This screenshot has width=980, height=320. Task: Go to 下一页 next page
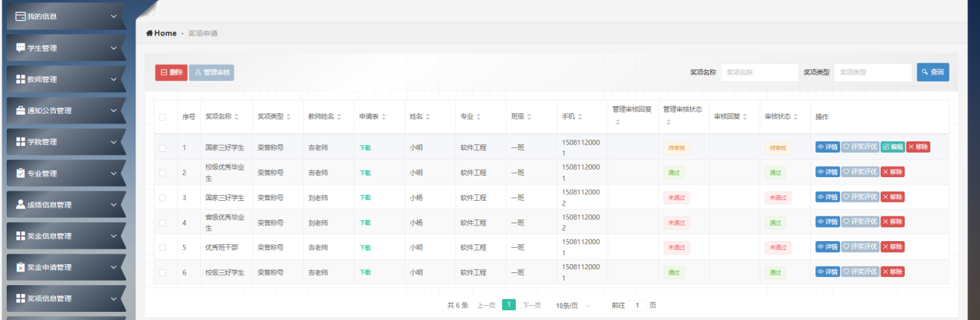532,305
